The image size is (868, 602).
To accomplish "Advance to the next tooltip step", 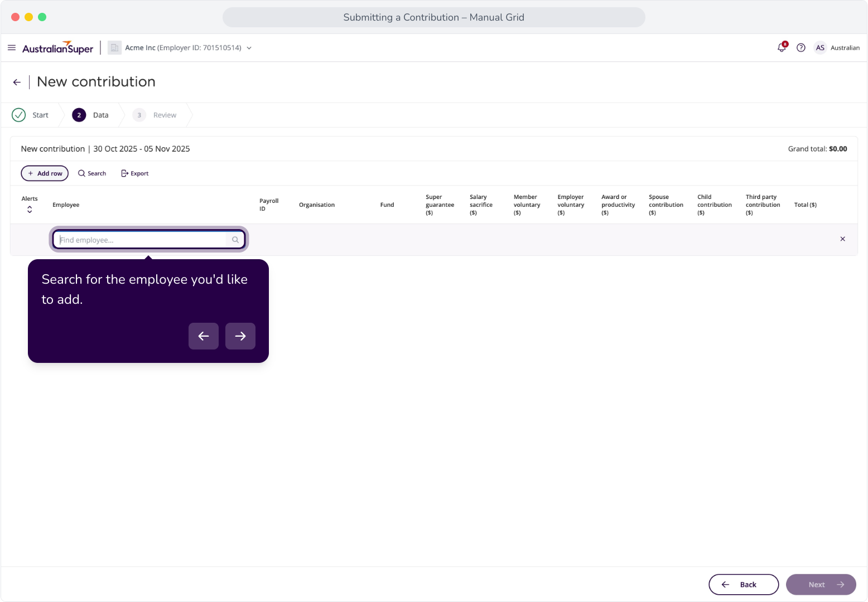I will click(240, 336).
